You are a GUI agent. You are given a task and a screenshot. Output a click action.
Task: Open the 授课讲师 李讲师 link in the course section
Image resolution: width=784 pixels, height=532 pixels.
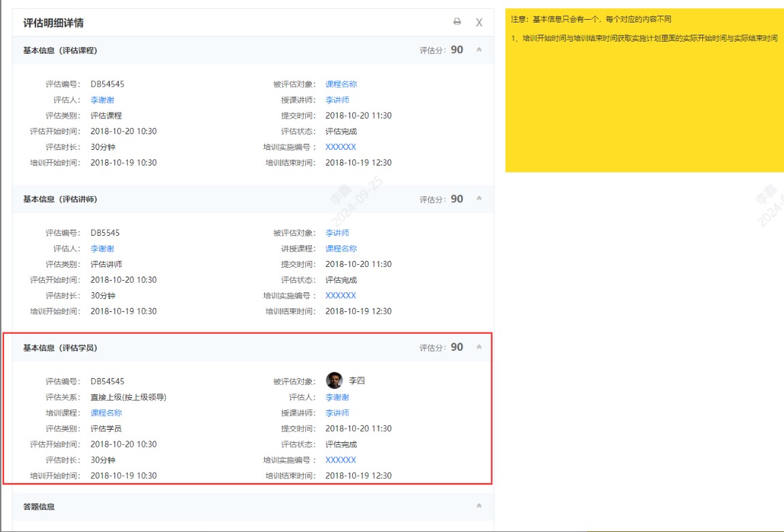(338, 99)
